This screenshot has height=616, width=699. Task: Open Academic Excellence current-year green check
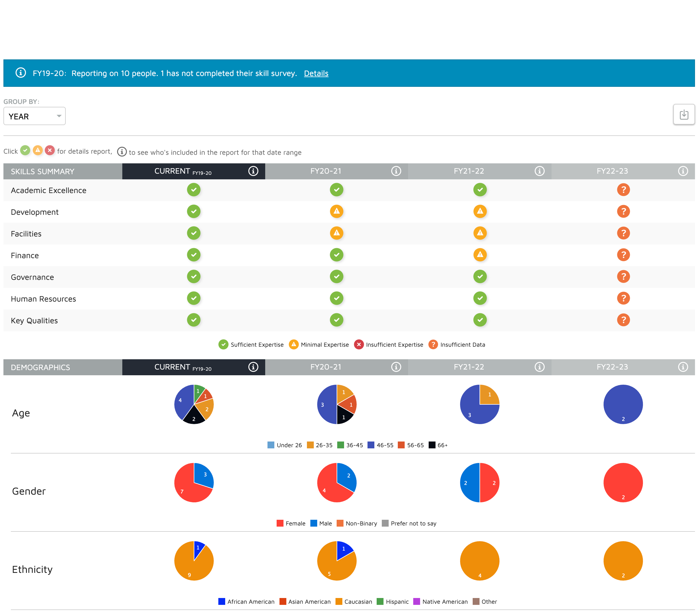pos(193,190)
